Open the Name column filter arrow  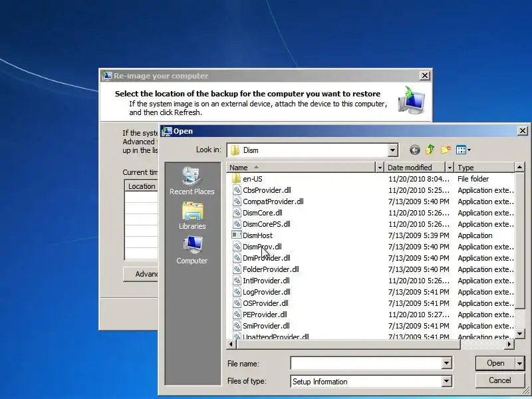380,168
